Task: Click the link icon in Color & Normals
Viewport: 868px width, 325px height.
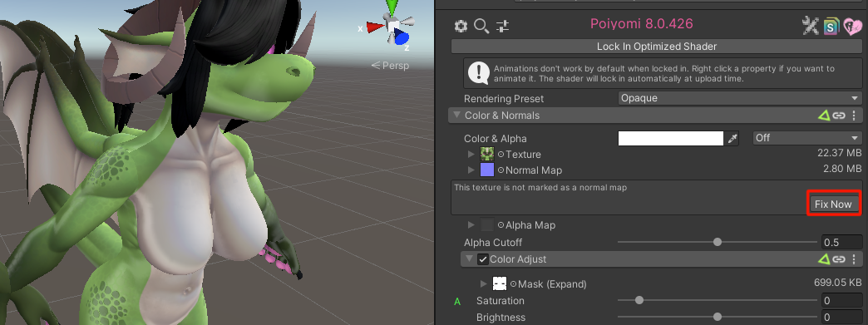Action: [839, 116]
